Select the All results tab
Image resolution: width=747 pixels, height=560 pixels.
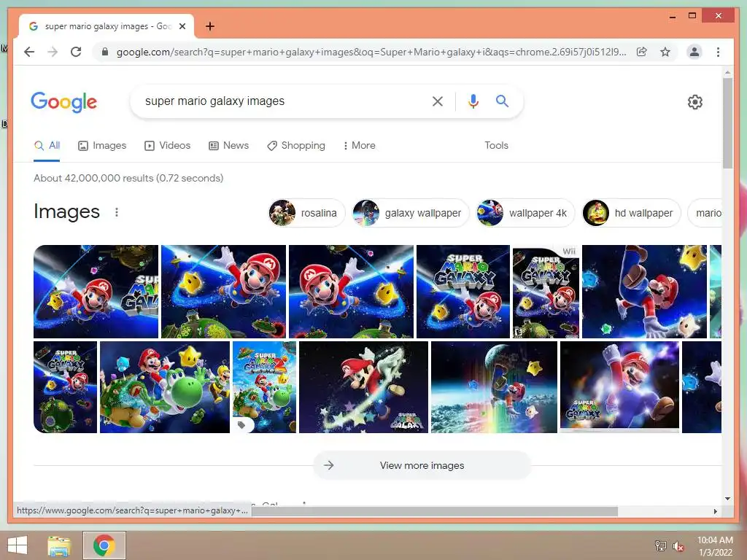point(47,146)
